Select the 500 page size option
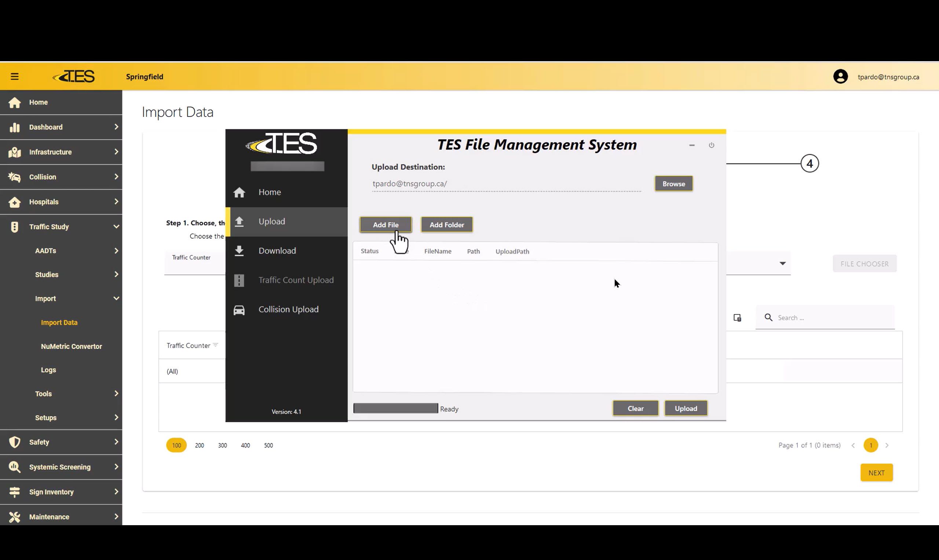 coord(268,446)
